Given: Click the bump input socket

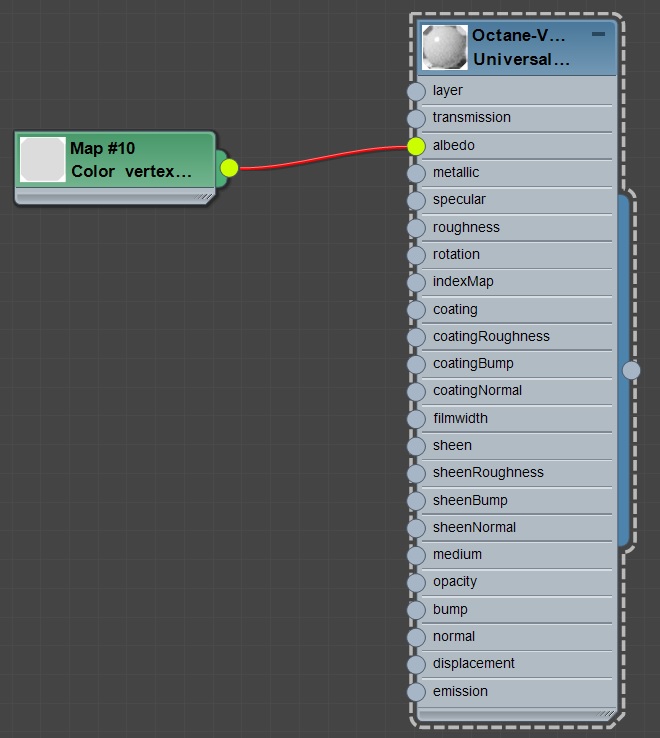Looking at the screenshot, I should [416, 610].
